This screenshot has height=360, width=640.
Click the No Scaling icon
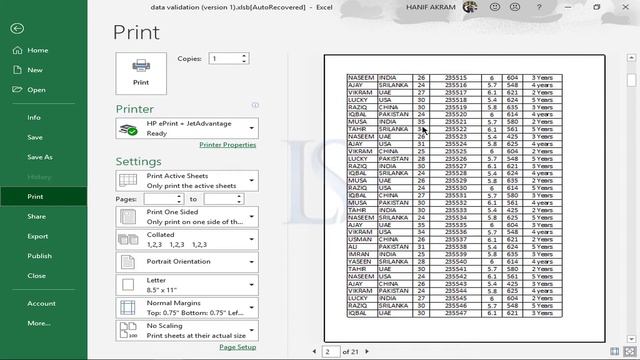(128, 330)
